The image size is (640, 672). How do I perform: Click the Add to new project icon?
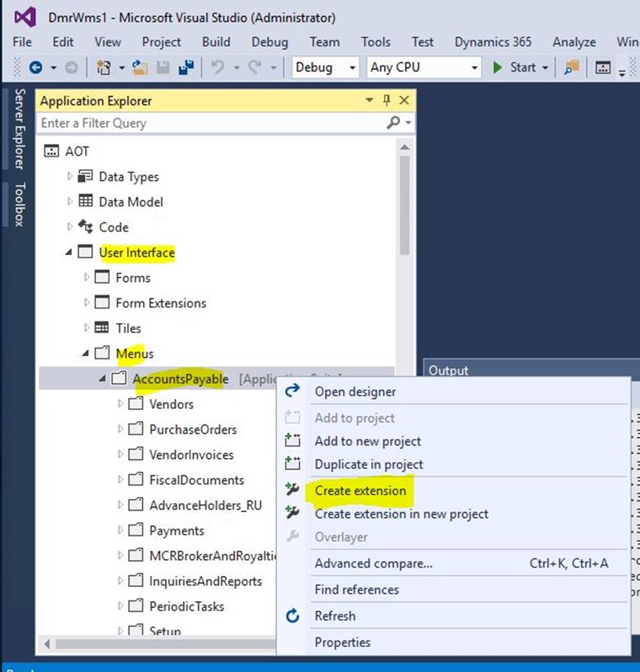(x=293, y=440)
